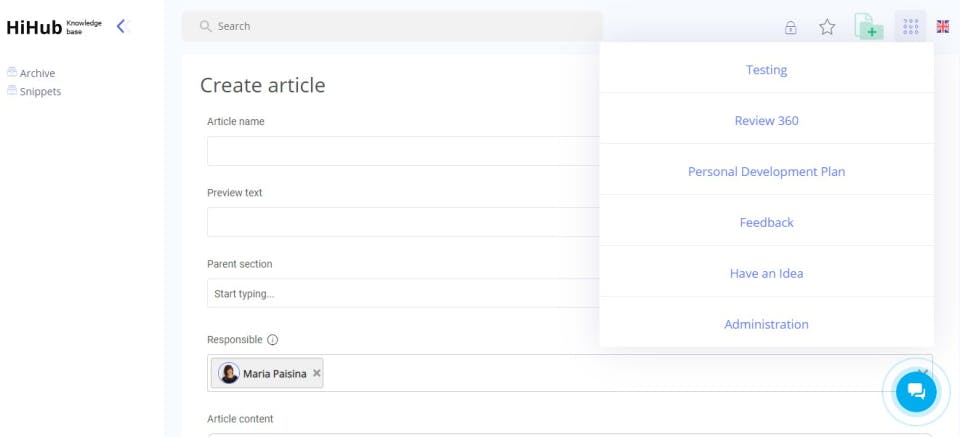The width and height of the screenshot is (960, 437).
Task: Click into the Article name field
Action: pyautogui.click(x=402, y=151)
